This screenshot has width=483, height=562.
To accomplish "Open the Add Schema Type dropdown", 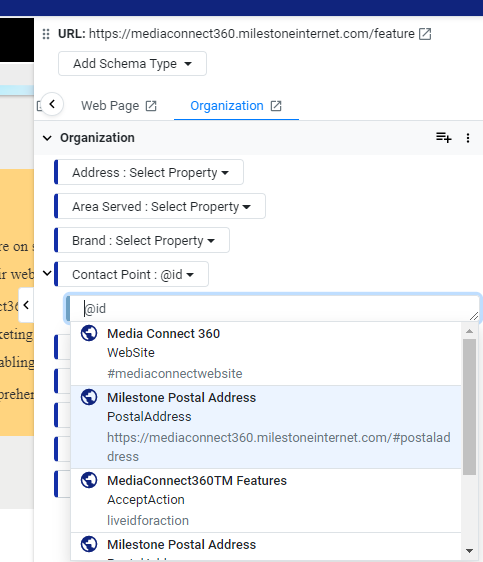I will pos(132,63).
